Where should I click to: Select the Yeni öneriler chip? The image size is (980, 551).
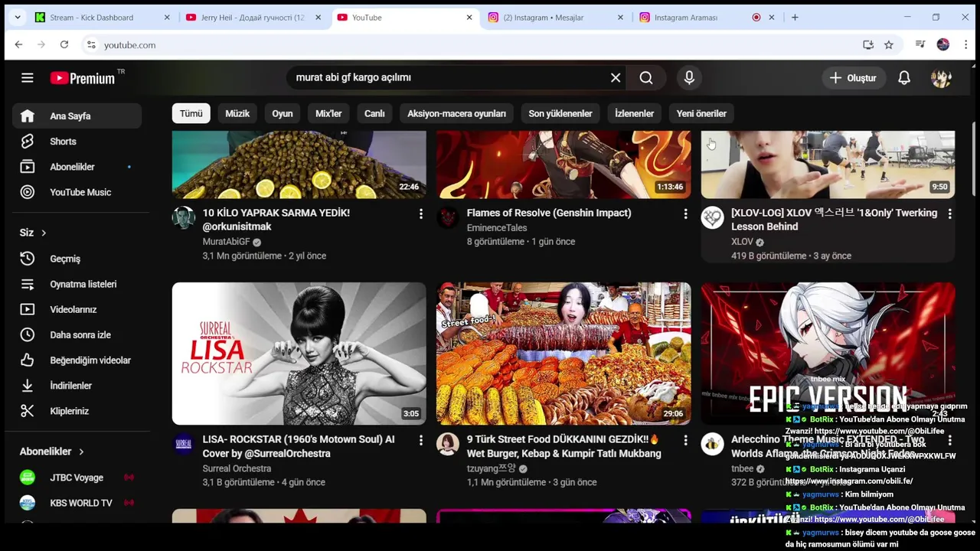click(701, 113)
